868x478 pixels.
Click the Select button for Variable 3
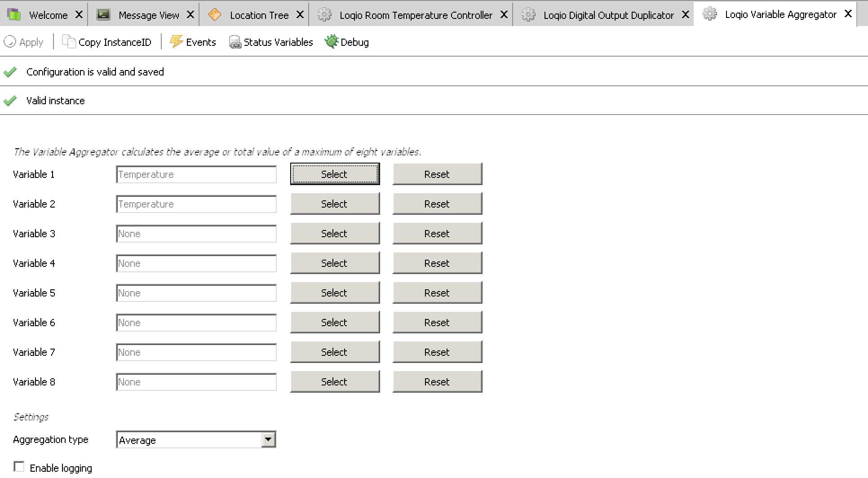coord(335,233)
